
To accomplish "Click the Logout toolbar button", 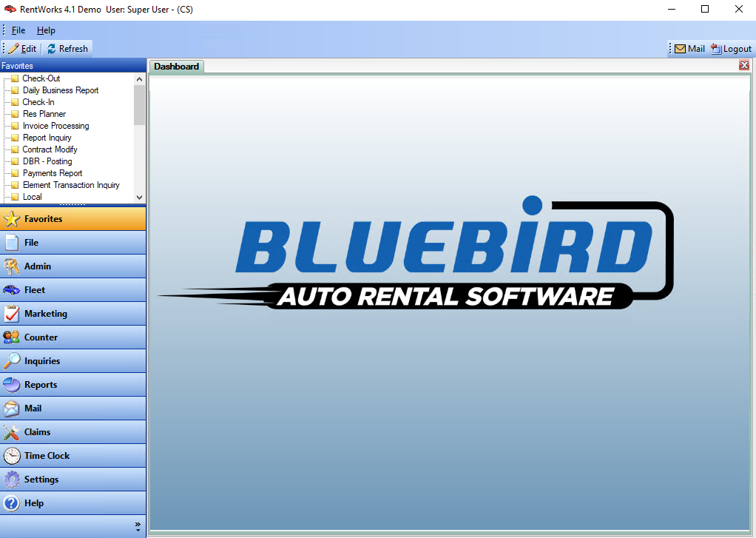I will (x=731, y=49).
